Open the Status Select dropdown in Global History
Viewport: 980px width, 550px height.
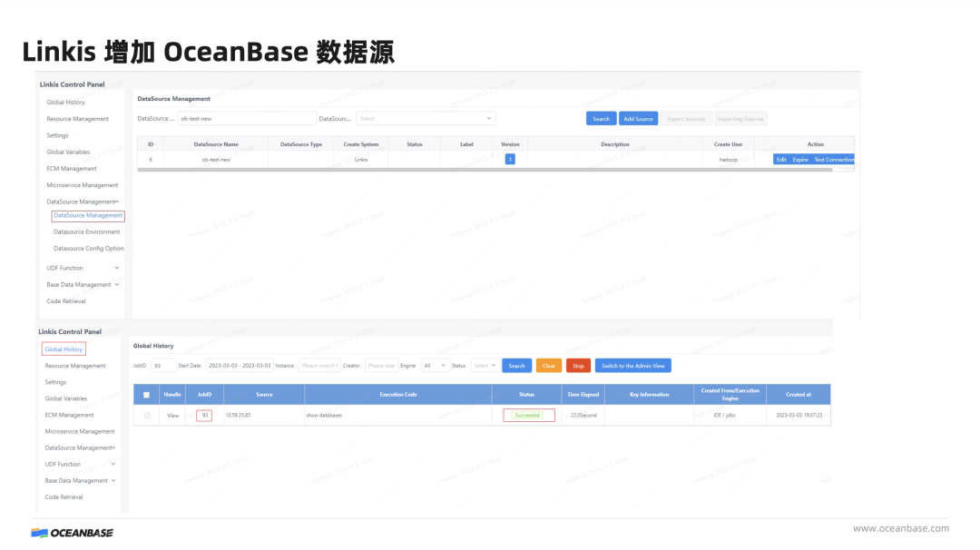pos(485,366)
